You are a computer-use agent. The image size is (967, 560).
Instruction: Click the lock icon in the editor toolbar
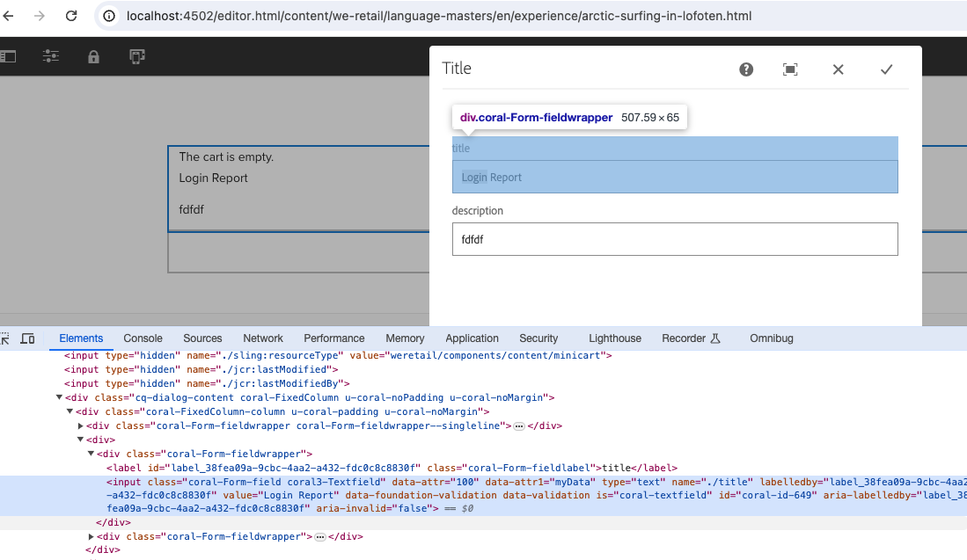point(92,55)
